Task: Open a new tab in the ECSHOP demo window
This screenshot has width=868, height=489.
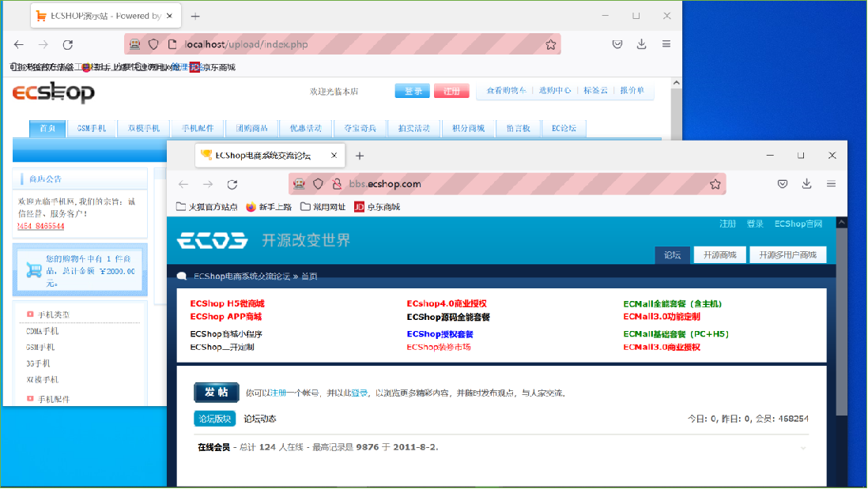Action: [194, 16]
